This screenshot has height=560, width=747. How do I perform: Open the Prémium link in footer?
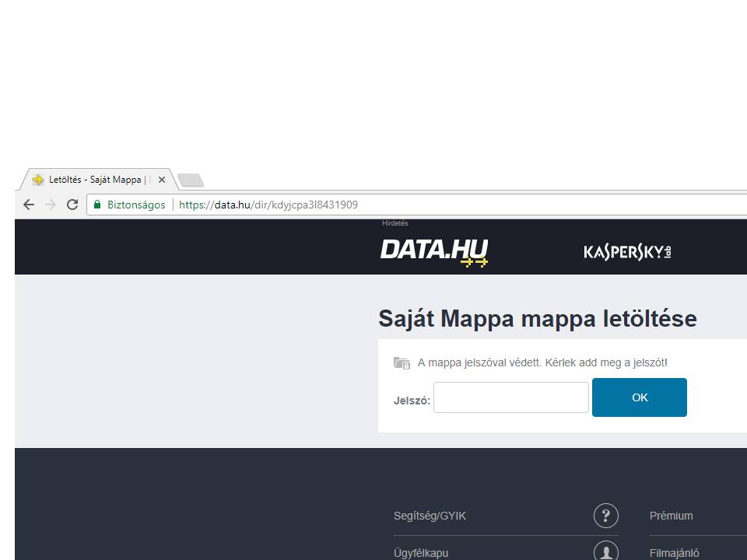click(x=671, y=516)
